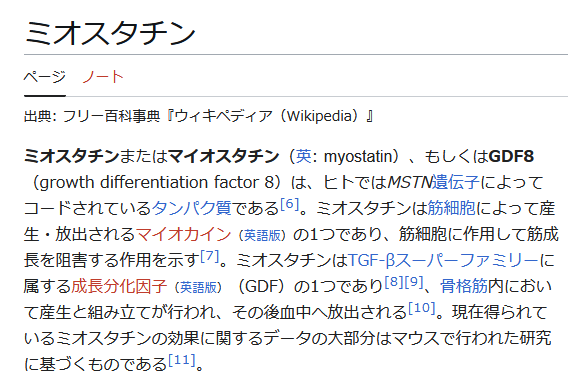
Task: Open the TGF-βスーパーファミリー link
Action: (443, 260)
